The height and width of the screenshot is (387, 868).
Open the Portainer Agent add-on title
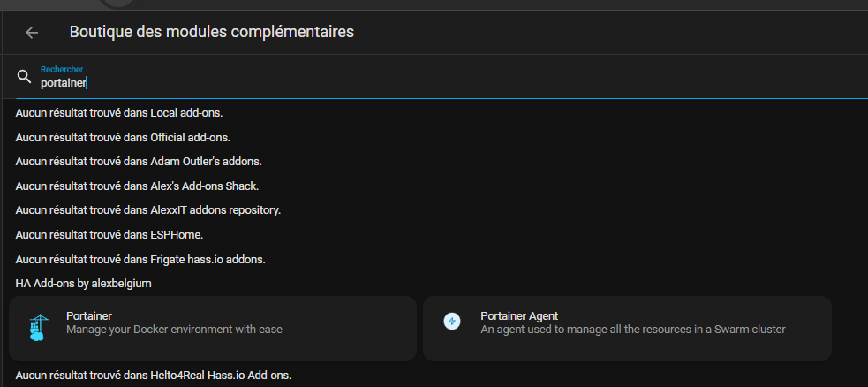coord(519,316)
